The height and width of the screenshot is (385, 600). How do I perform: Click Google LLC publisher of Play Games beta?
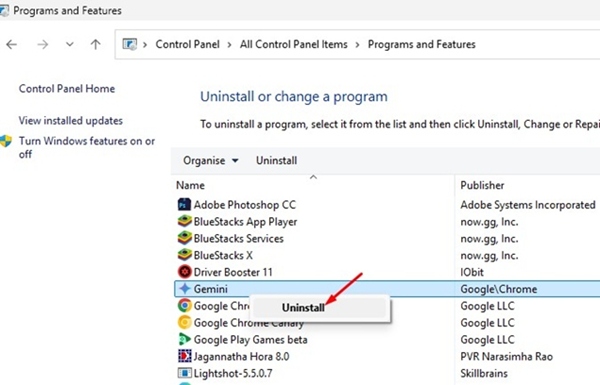coord(487,339)
